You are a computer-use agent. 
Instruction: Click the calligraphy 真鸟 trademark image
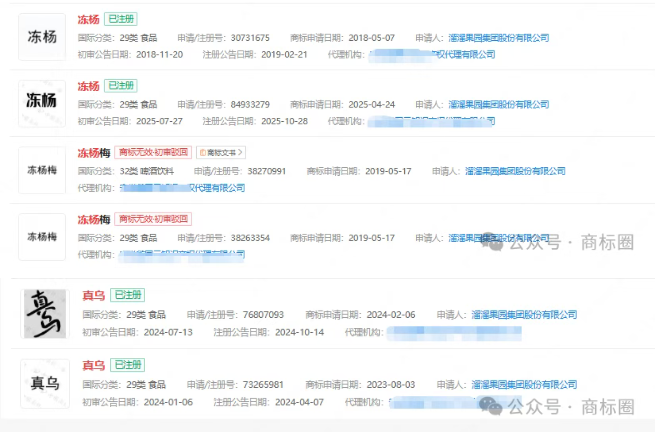pos(45,313)
